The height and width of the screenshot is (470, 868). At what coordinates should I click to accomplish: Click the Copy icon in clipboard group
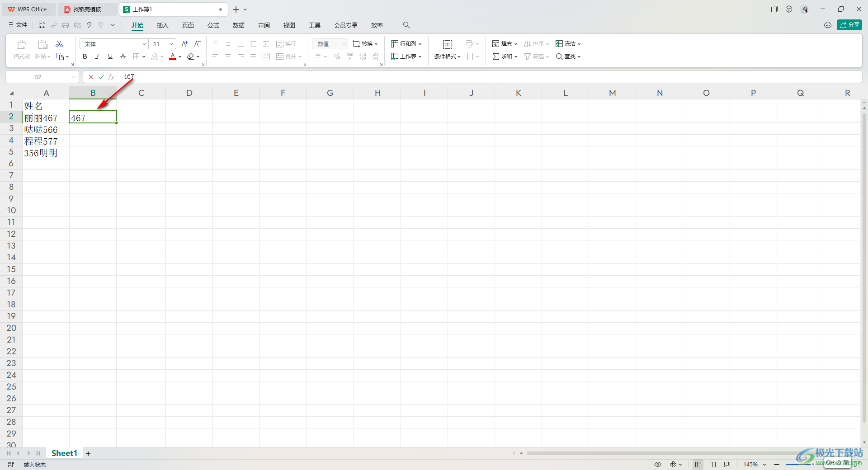60,56
